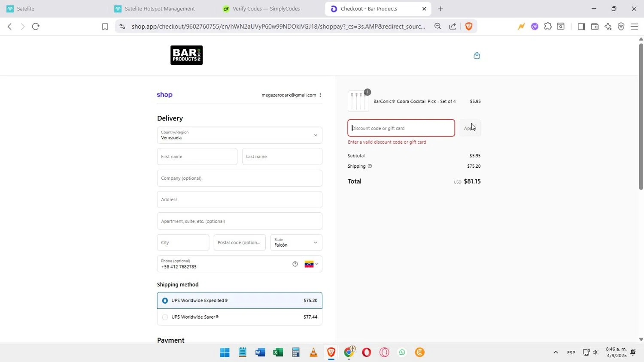
Task: Share this page icon
Action: point(453,27)
